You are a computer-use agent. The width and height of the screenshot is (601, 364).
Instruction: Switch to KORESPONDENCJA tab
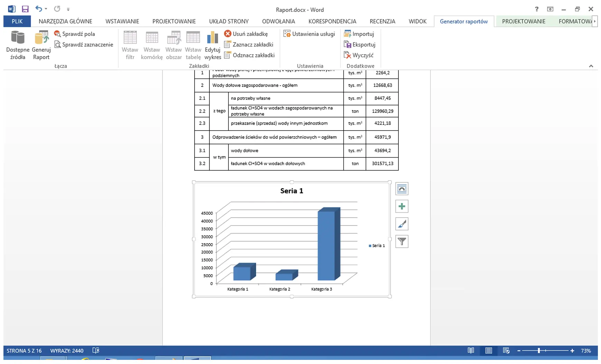332,21
